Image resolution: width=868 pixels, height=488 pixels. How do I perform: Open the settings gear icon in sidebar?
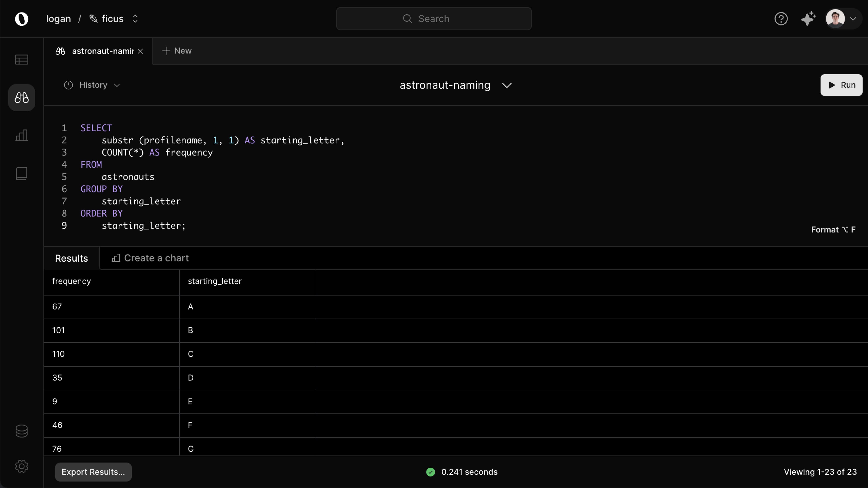[x=21, y=466]
